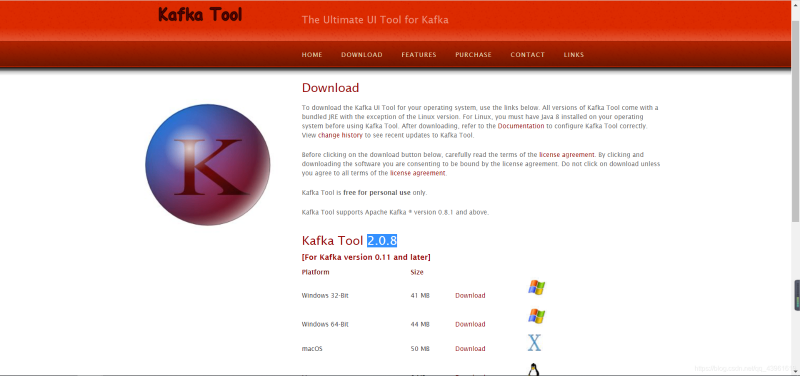Click the 'free for personal use' text
800x376 pixels.
(377, 193)
